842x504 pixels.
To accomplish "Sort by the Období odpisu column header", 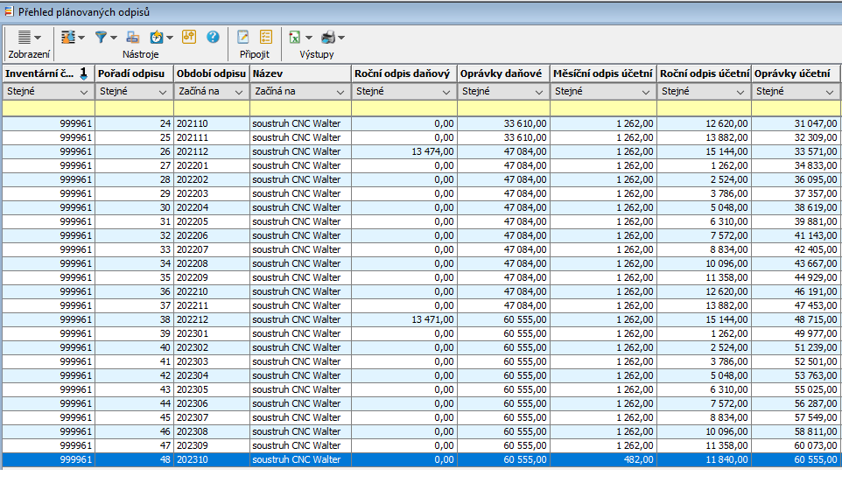I will (x=211, y=73).
